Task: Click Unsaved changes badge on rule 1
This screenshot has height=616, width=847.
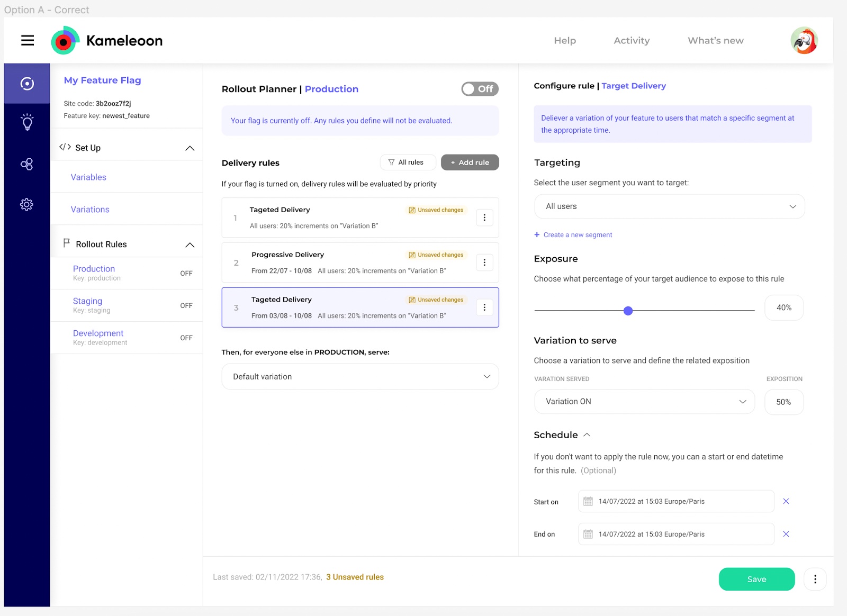Action: (x=436, y=210)
